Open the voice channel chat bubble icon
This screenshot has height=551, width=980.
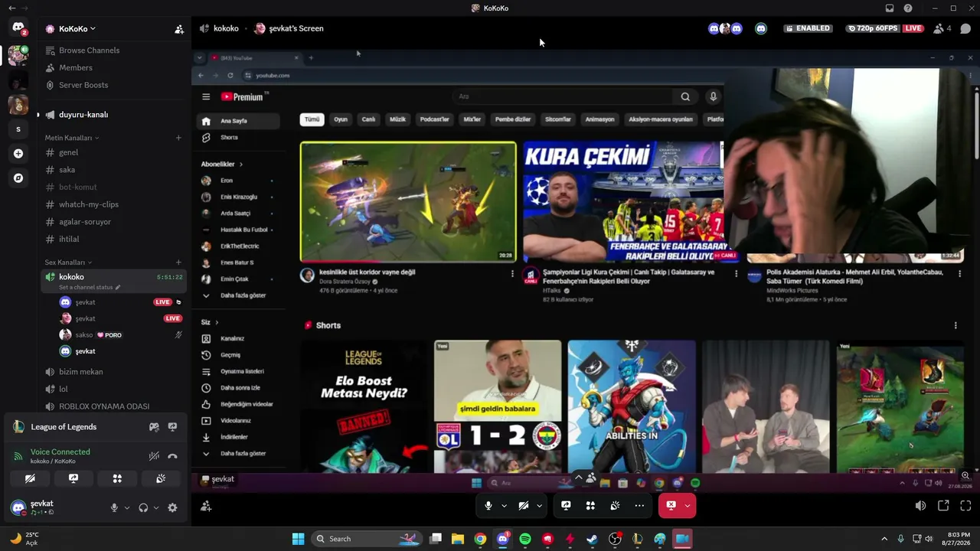(x=965, y=29)
